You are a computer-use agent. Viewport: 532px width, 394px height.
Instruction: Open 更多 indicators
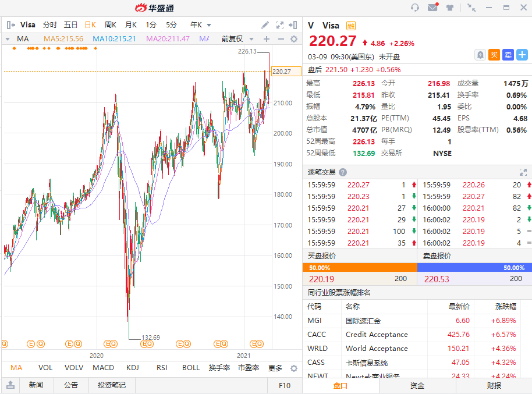275,368
